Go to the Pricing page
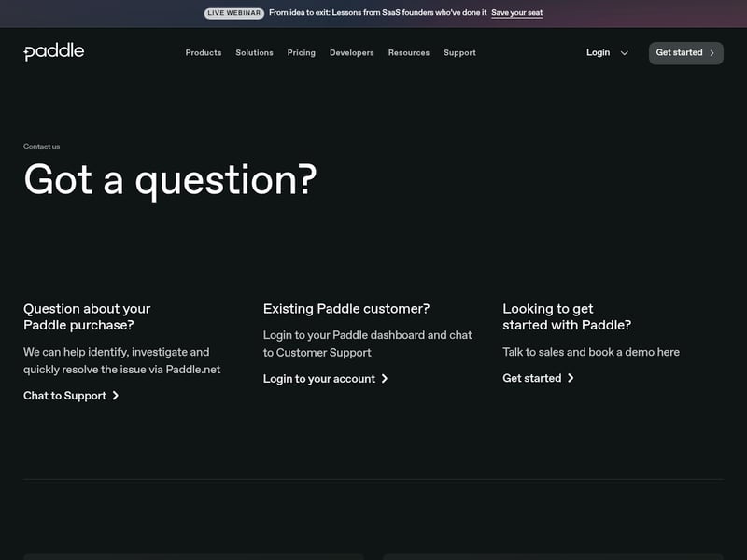Image resolution: width=747 pixels, height=560 pixels. coord(301,53)
